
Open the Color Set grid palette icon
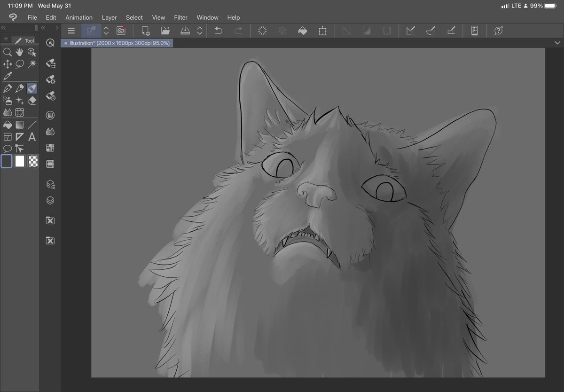click(50, 148)
